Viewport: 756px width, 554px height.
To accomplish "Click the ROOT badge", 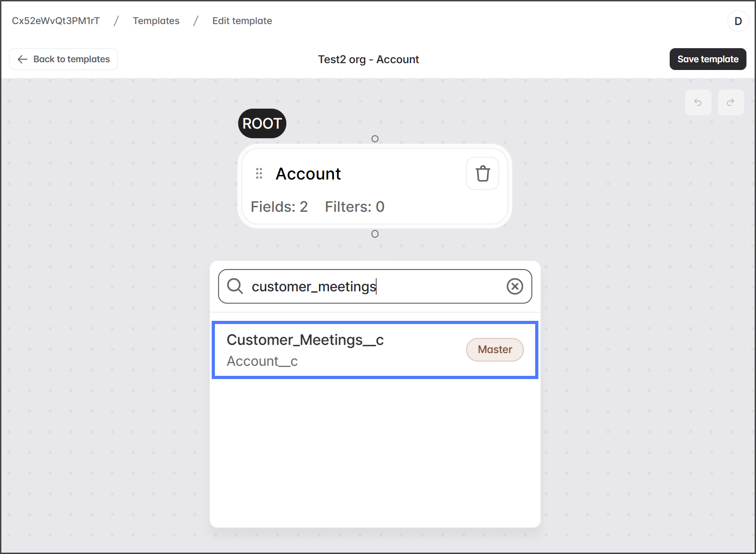I will coord(262,123).
